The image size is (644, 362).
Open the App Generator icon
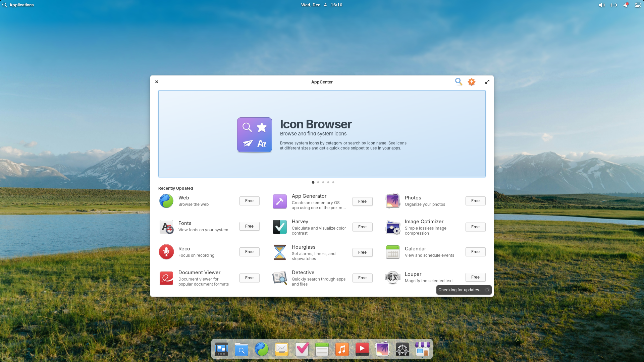279,201
